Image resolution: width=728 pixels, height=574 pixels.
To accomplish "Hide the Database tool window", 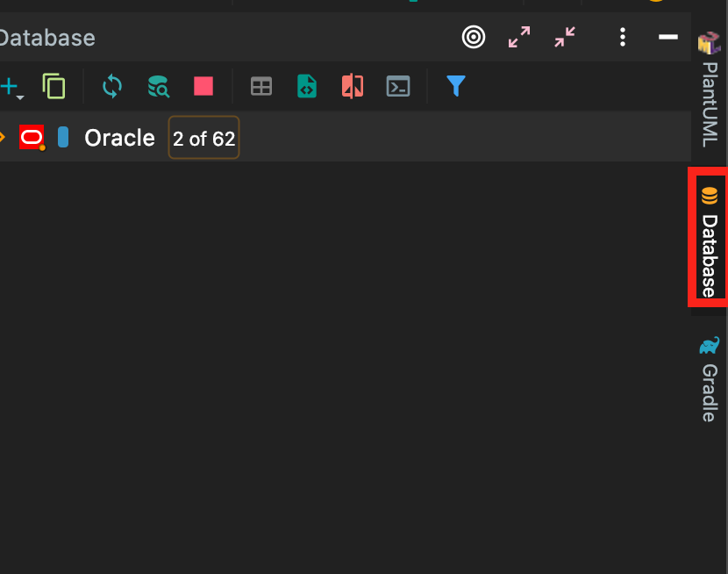I will click(x=668, y=37).
